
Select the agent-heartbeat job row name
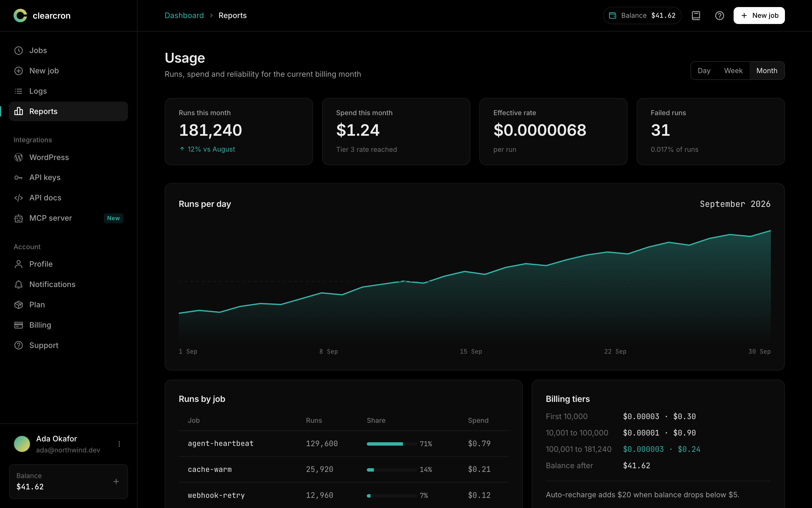tap(220, 443)
